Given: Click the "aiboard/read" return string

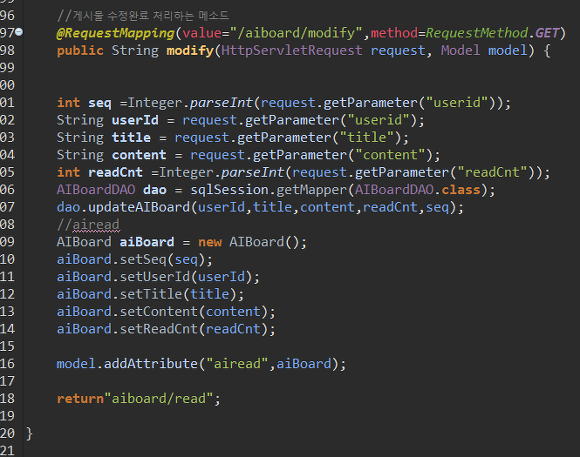Looking at the screenshot, I should pos(158,399).
